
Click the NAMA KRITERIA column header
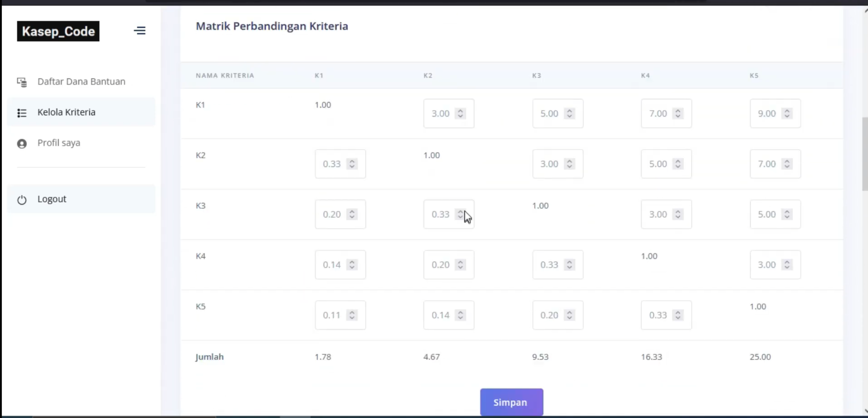225,75
